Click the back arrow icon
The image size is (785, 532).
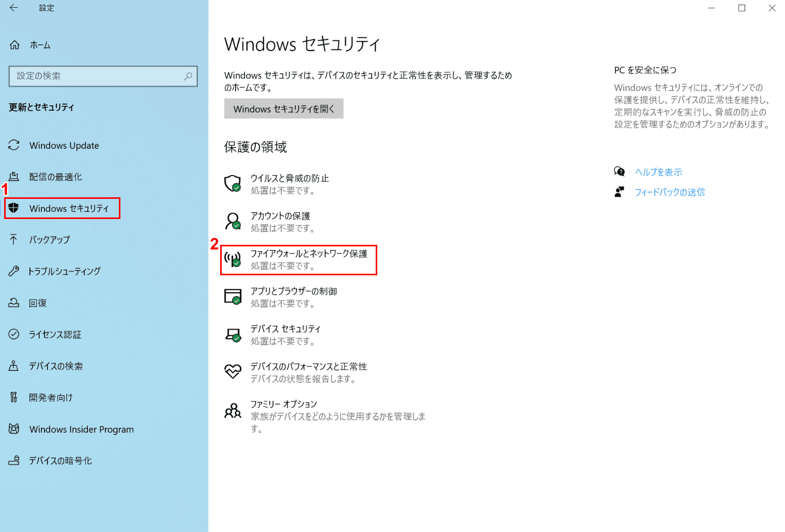pyautogui.click(x=14, y=8)
